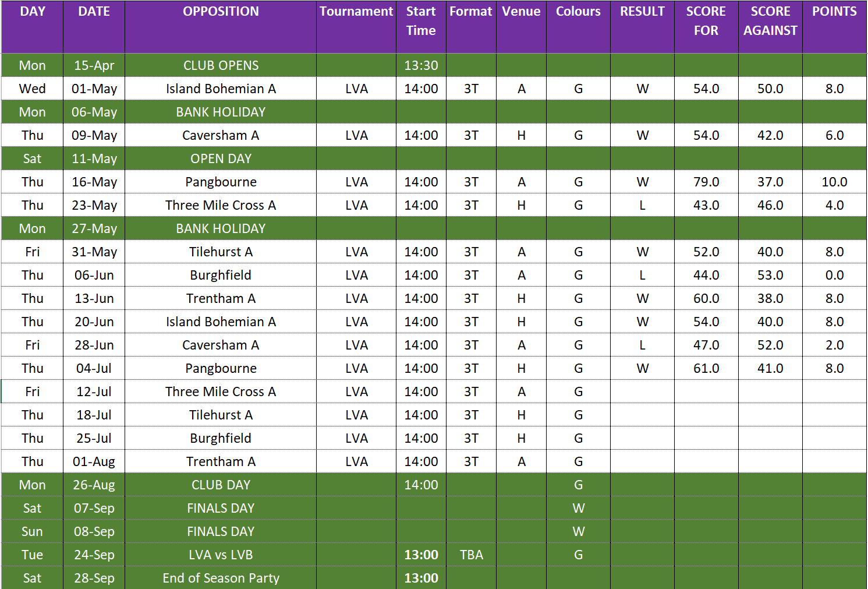Click the 11-May date cell

click(94, 158)
